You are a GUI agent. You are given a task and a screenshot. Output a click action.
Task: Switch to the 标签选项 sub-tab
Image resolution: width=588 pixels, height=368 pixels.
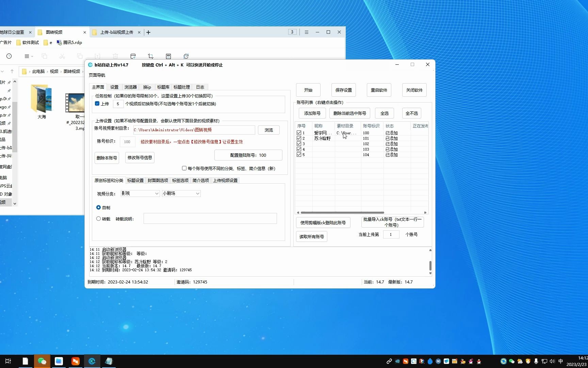[x=180, y=180]
